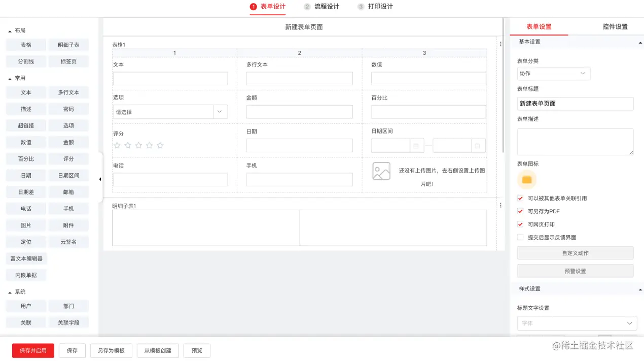Image resolution: width=644 pixels, height=361 pixels.
Task: Click the 保存并启用 button
Action: [32, 350]
